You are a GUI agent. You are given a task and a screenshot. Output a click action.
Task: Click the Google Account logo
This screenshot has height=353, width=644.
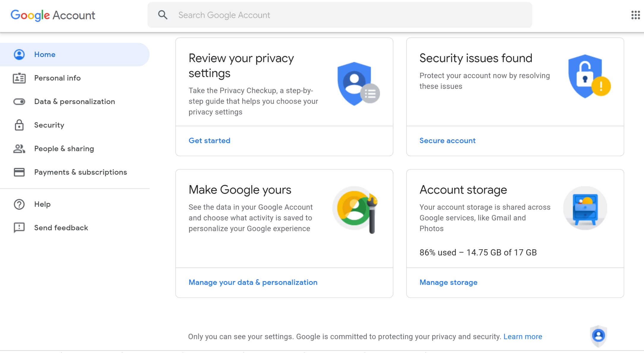53,15
